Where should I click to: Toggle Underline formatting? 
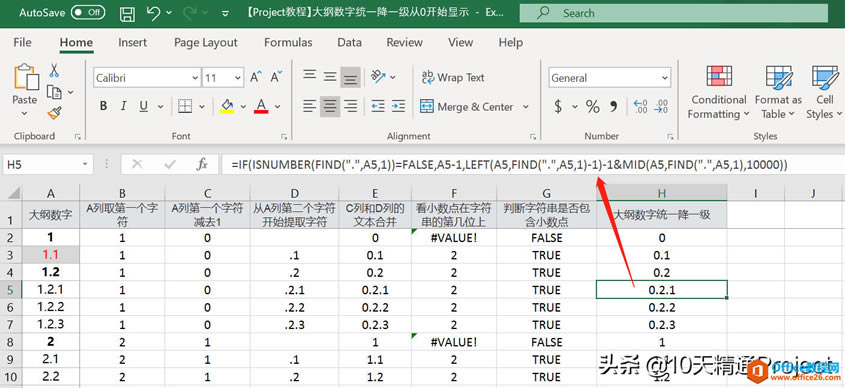pos(143,107)
